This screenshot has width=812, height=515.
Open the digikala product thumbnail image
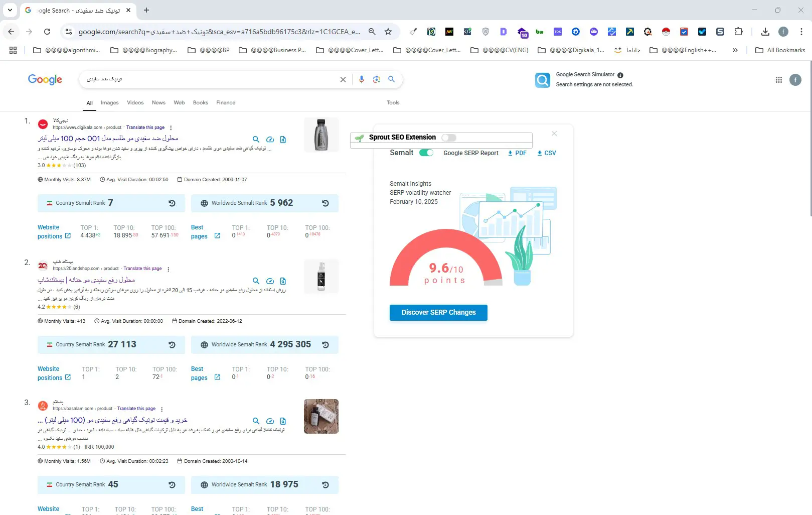pos(321,135)
